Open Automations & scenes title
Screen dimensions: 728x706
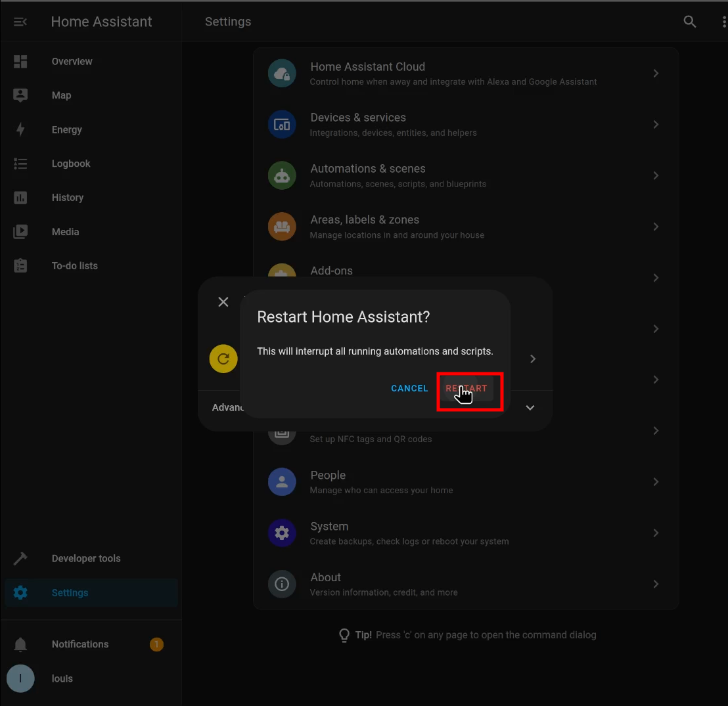(368, 169)
